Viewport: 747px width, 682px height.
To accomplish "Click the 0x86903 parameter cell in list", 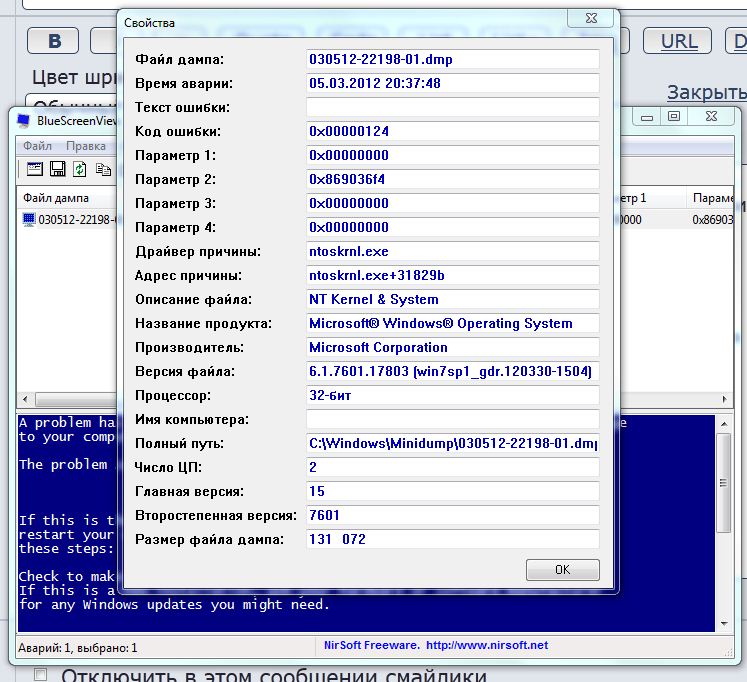I will 713,220.
